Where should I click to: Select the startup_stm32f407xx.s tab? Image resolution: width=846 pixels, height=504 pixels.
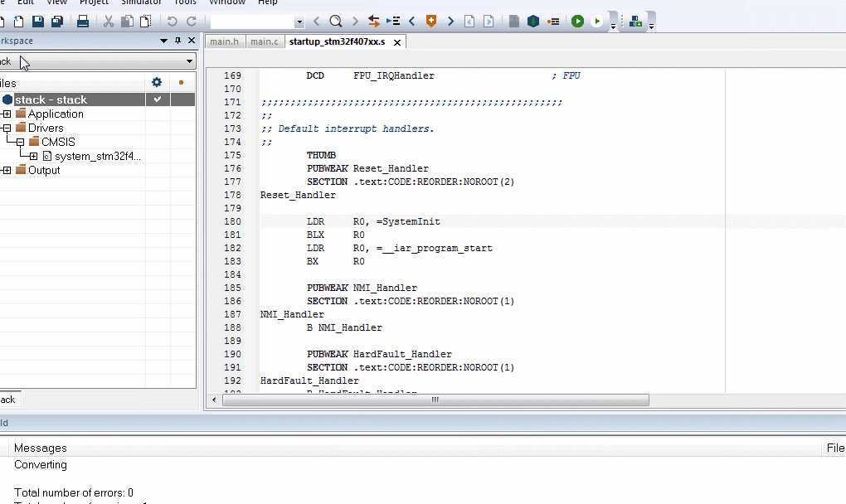tap(338, 41)
